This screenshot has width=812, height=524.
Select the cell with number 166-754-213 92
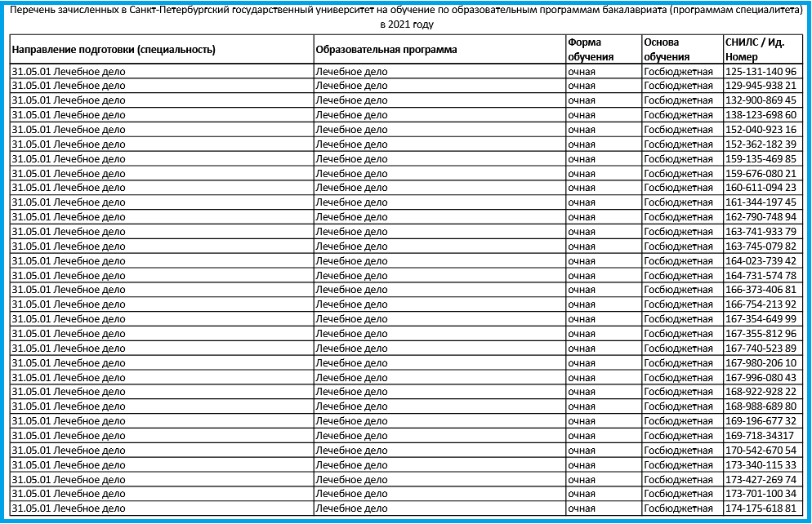click(763, 304)
